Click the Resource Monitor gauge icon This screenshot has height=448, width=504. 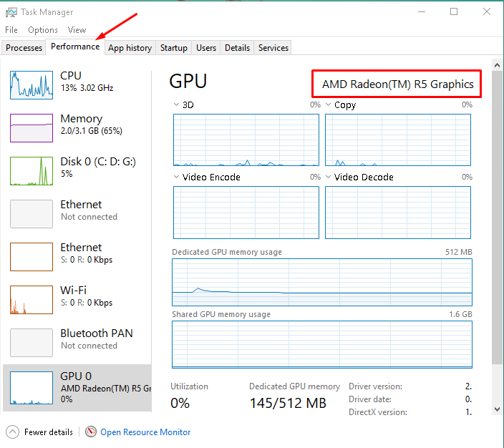[91, 432]
